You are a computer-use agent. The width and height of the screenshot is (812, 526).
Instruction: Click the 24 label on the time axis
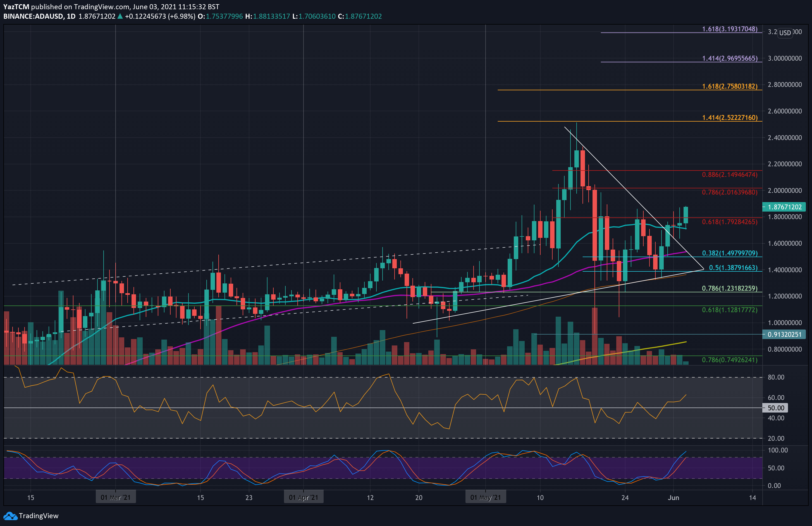point(625,498)
